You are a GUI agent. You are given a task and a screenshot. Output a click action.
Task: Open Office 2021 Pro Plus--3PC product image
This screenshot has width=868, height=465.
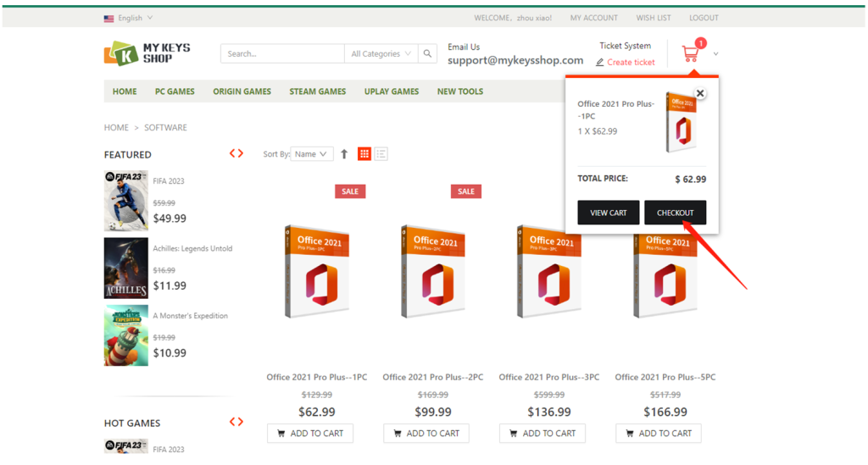click(x=549, y=271)
